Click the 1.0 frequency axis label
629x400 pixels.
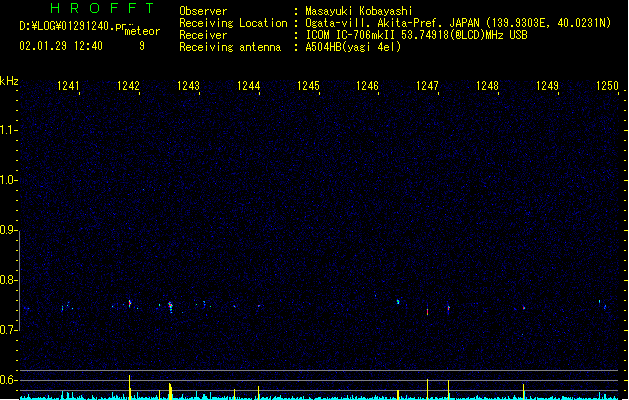[x=8, y=180]
